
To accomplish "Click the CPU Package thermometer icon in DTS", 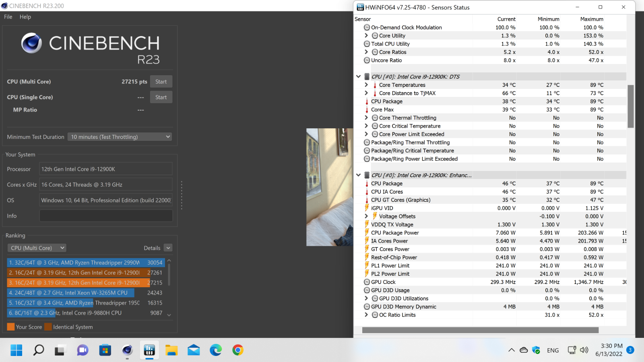I will 367,101.
